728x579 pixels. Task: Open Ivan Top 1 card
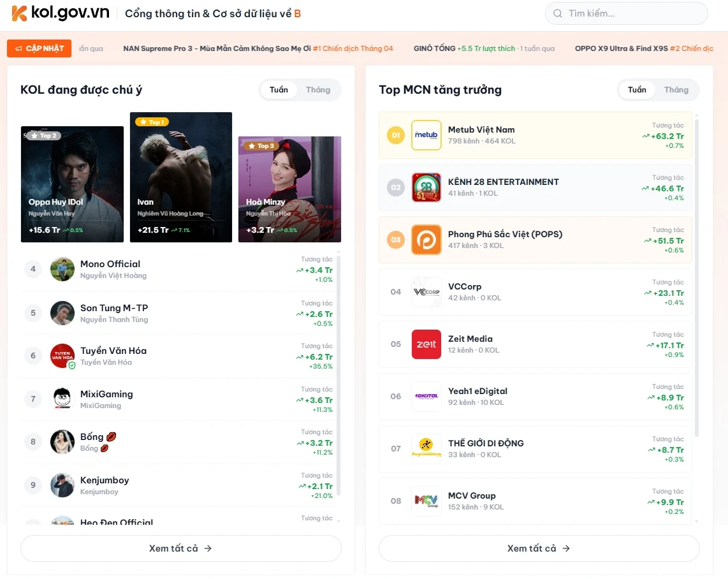(181, 177)
